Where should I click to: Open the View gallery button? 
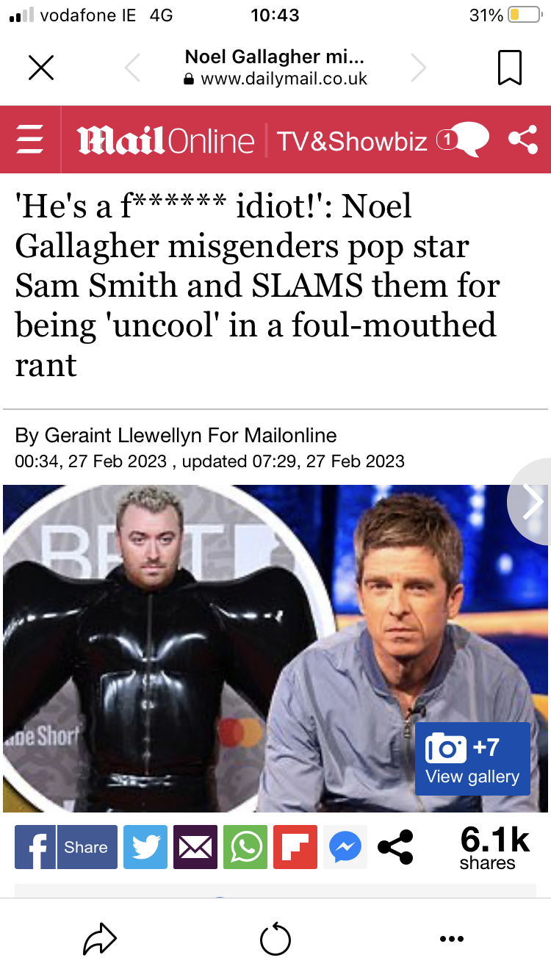point(472,759)
